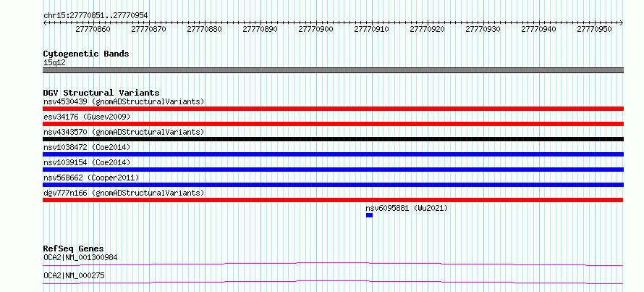
Task: Click ruler position 27770930
Action: (483, 29)
